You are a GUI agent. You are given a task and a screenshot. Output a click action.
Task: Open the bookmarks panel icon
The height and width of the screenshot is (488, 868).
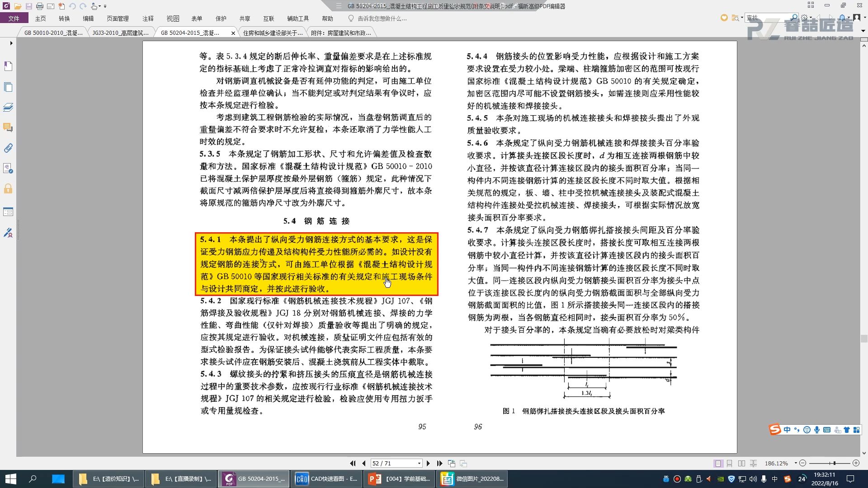[8, 66]
